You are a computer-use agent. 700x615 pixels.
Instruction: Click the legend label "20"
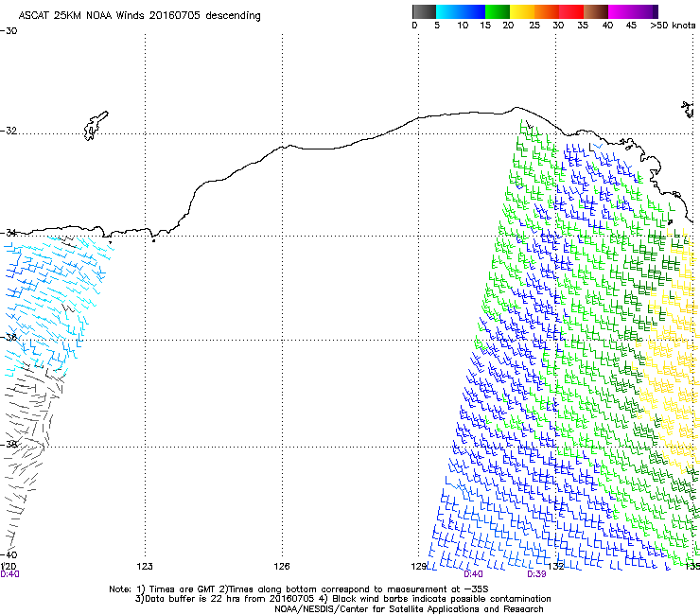[508, 26]
